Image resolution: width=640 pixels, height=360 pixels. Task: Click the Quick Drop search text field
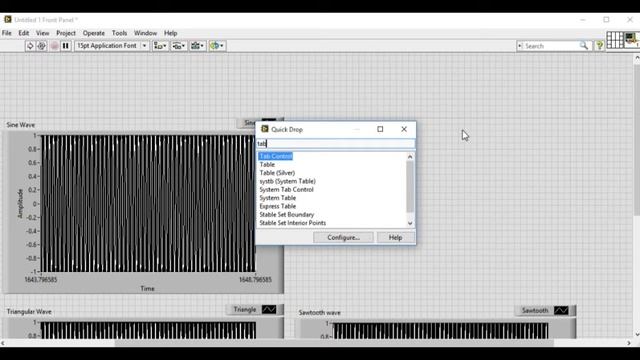click(x=336, y=144)
